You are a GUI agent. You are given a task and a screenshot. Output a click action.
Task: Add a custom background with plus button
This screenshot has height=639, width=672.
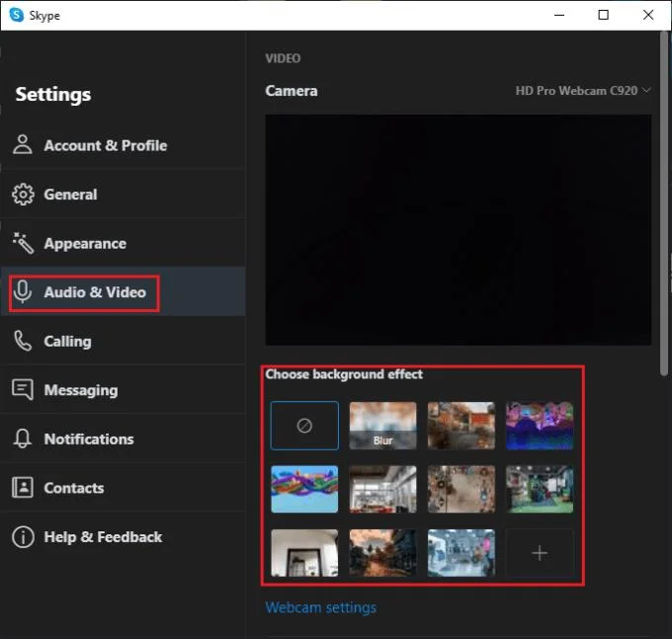(x=540, y=553)
